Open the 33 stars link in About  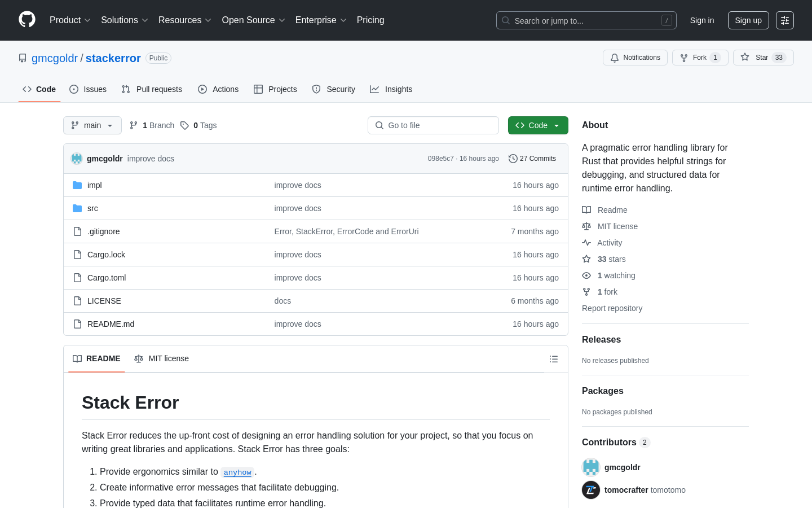tap(611, 259)
